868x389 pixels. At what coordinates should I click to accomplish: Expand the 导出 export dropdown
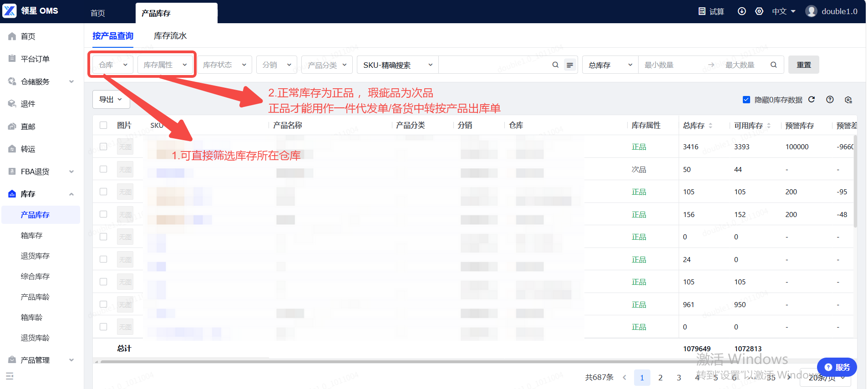111,99
